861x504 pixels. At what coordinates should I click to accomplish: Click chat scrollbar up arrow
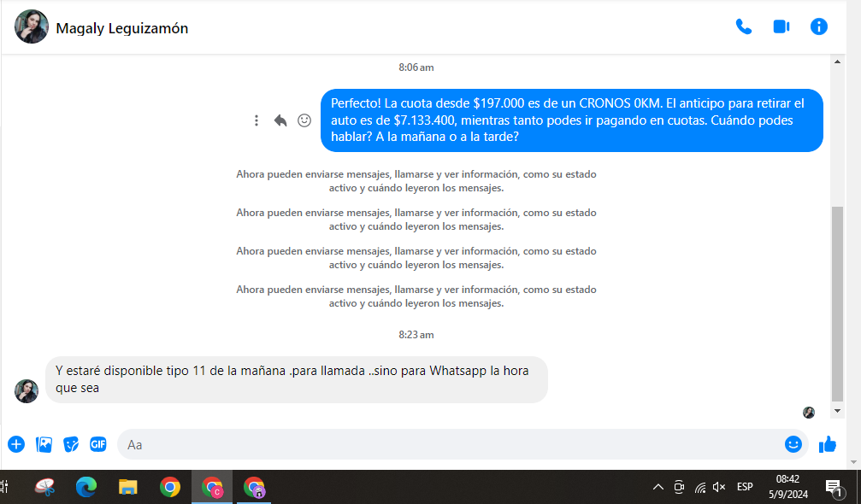(x=837, y=62)
